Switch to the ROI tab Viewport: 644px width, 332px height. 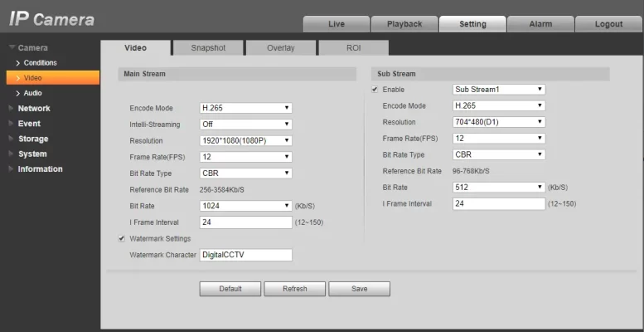[x=354, y=47]
